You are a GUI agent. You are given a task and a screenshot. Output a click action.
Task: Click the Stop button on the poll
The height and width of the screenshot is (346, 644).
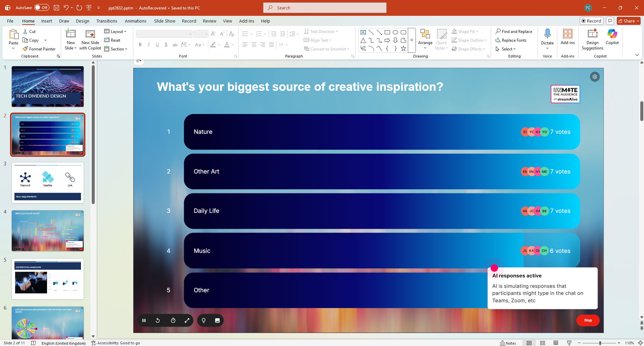click(x=588, y=320)
